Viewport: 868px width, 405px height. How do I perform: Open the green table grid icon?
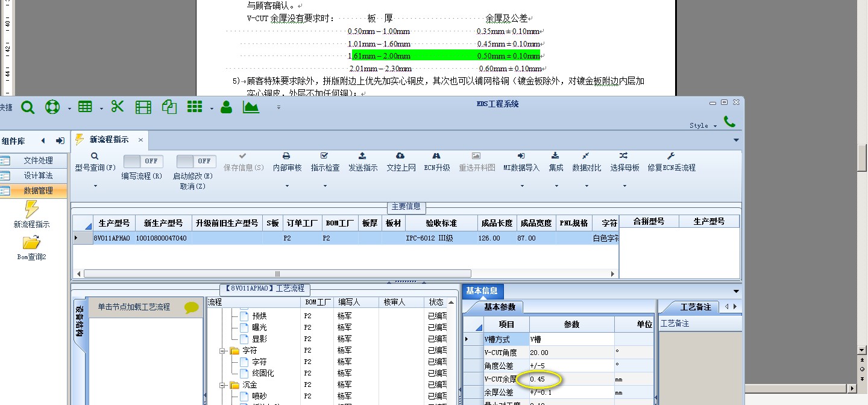tap(85, 107)
